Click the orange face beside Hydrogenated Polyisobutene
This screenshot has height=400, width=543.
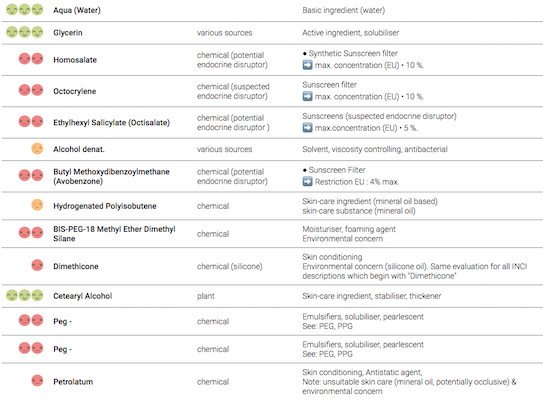coord(37,205)
